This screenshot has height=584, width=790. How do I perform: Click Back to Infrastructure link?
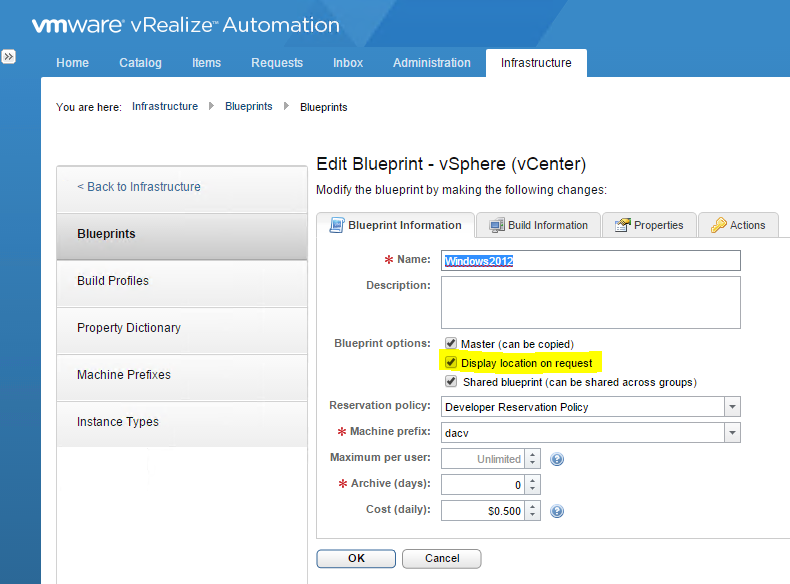pyautogui.click(x=139, y=186)
